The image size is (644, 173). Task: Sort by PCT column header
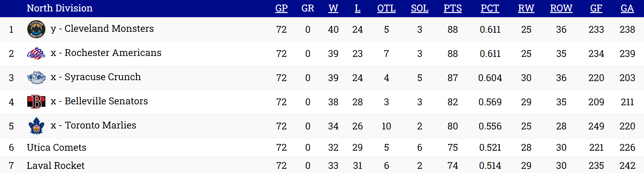(x=490, y=8)
